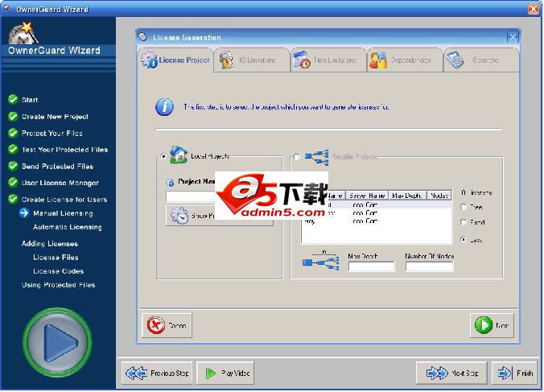
Task: Click the blue arrow beside Manual Licensing
Action: [24, 213]
